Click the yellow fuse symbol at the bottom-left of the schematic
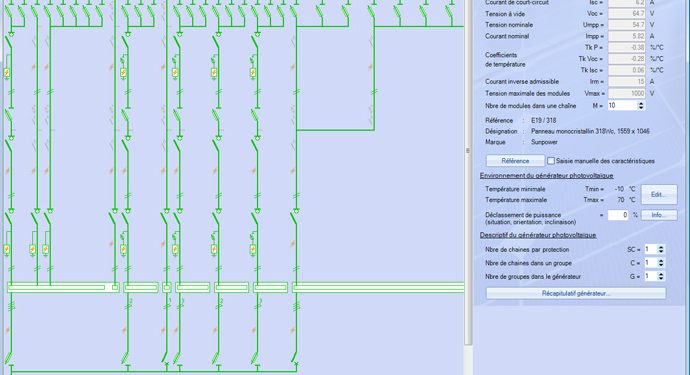 tap(7, 250)
